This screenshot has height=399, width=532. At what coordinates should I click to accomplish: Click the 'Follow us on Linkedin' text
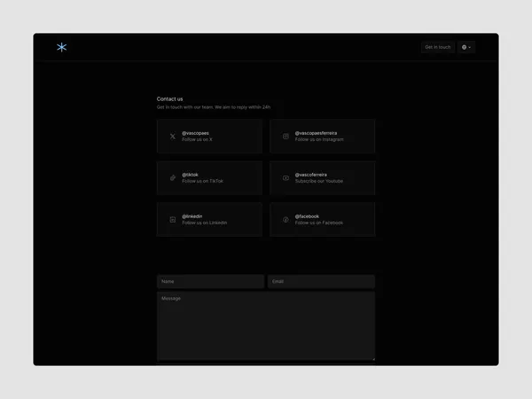(x=205, y=223)
